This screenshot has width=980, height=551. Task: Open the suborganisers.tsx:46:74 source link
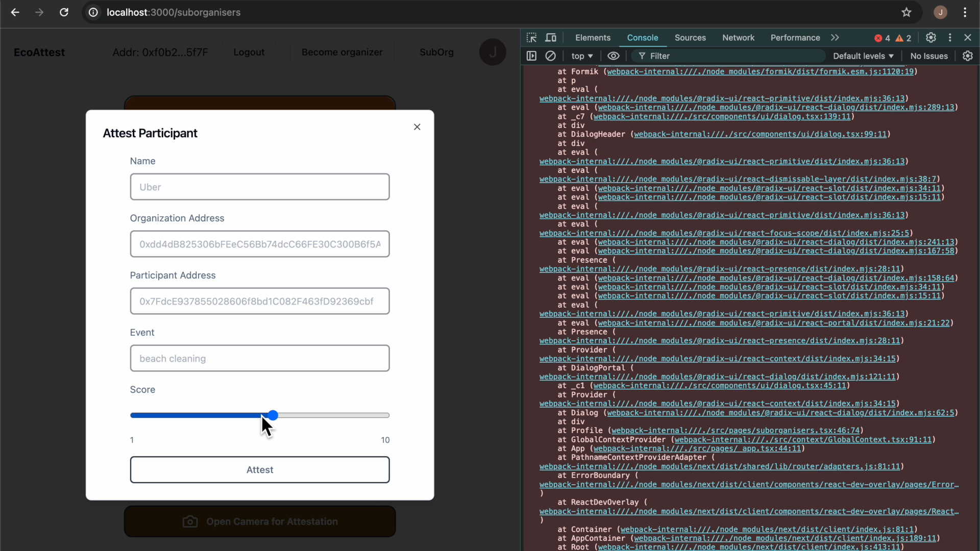(x=736, y=431)
